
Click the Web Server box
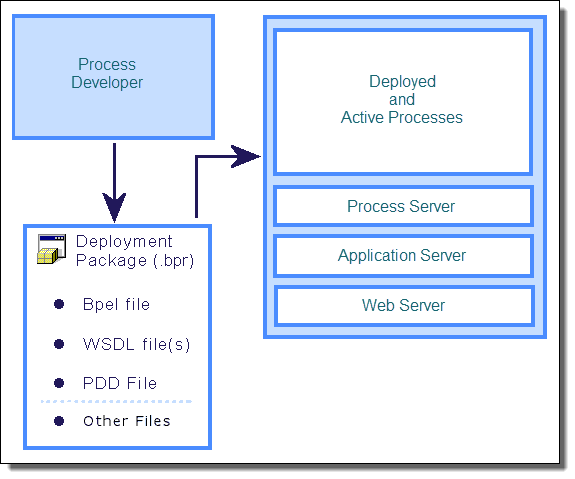(404, 306)
